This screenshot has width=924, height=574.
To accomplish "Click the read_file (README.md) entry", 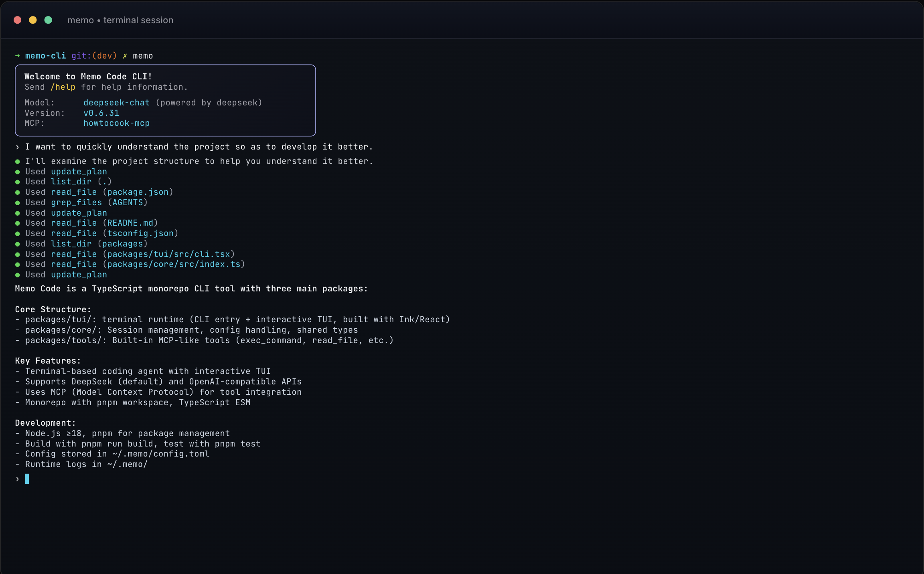I will [103, 223].
